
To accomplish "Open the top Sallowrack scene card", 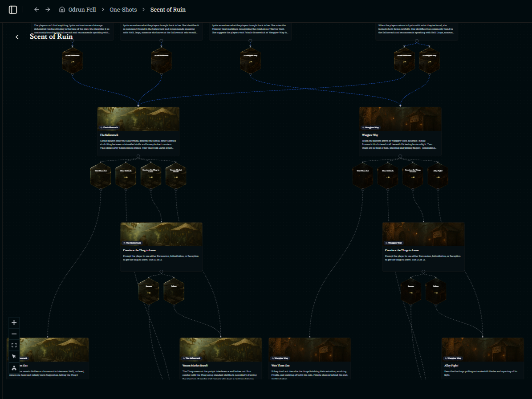I will point(138,131).
